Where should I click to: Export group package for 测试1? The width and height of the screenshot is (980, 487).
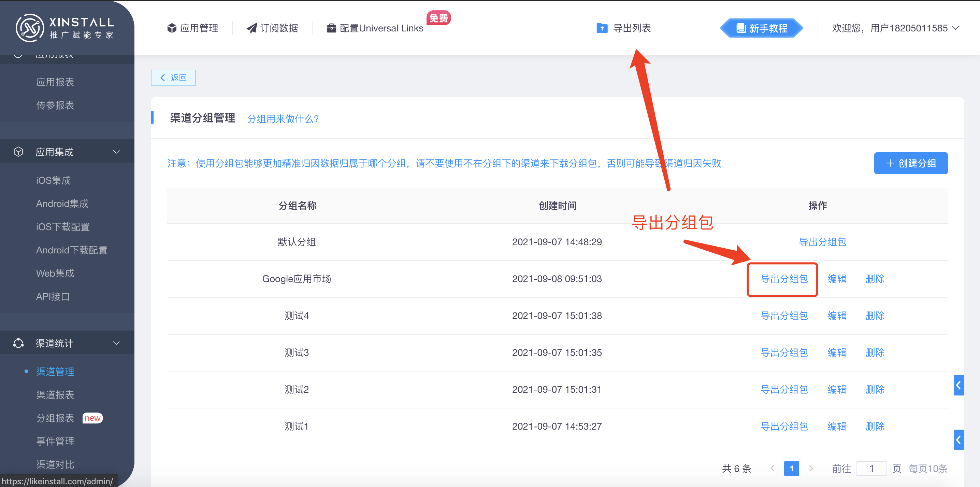click(x=784, y=427)
